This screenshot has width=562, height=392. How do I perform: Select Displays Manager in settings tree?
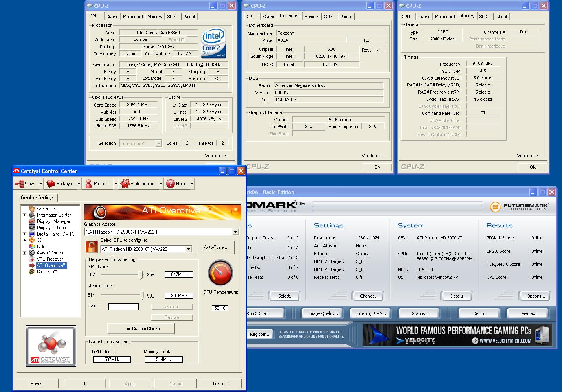point(53,221)
